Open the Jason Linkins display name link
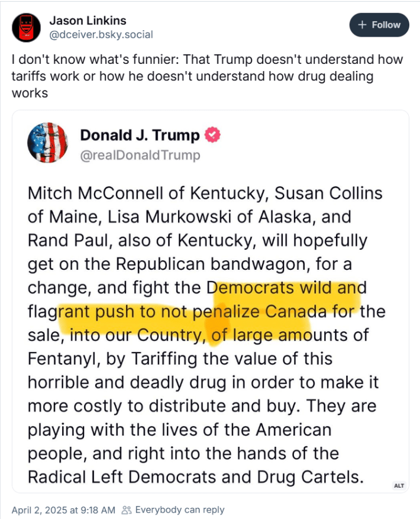Image resolution: width=420 pixels, height=519 pixels. click(x=96, y=21)
